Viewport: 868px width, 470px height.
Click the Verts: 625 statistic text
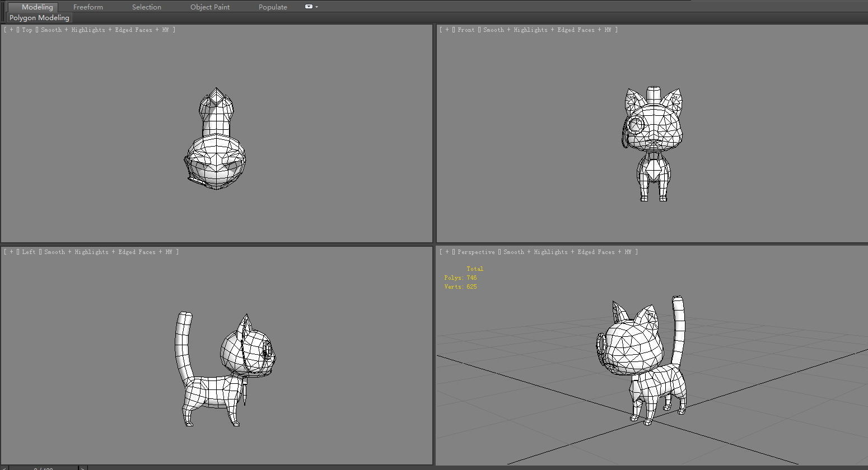pyautogui.click(x=460, y=286)
